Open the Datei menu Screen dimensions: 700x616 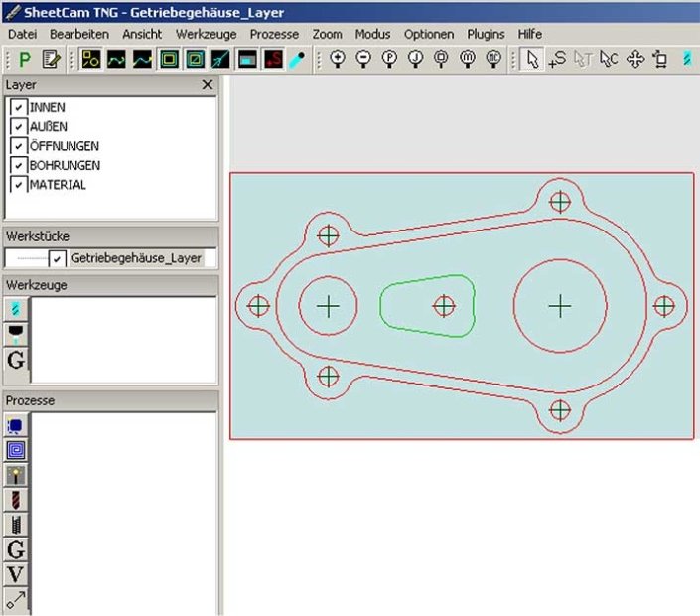click(x=24, y=34)
